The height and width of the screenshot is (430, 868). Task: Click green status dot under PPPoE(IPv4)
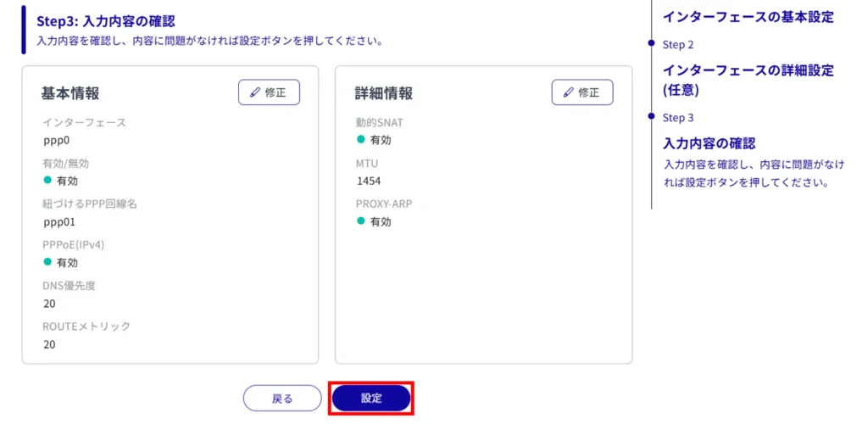(x=48, y=262)
